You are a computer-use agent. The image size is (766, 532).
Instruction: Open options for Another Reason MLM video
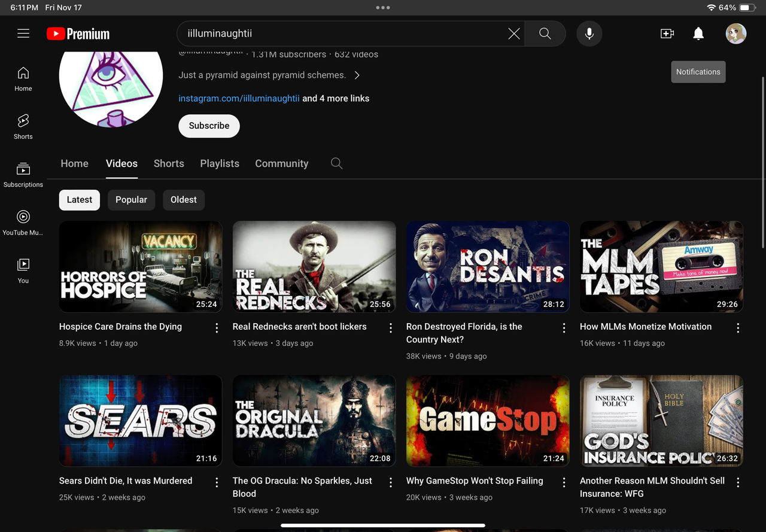pos(738,482)
